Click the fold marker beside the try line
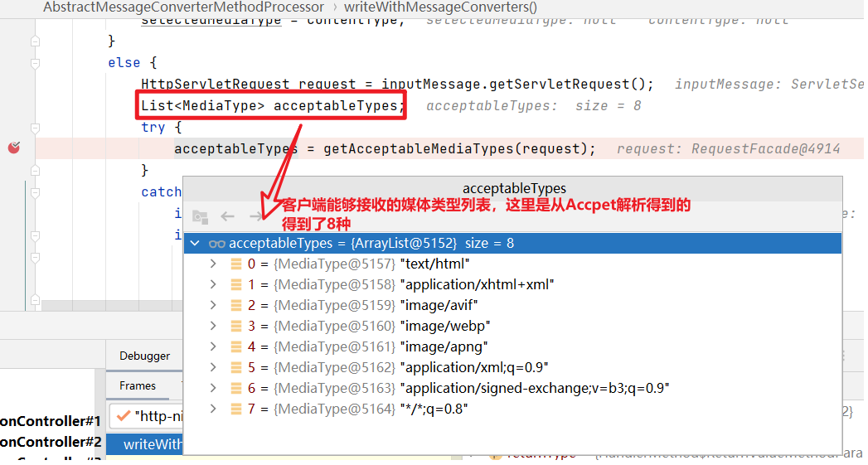 35,128
